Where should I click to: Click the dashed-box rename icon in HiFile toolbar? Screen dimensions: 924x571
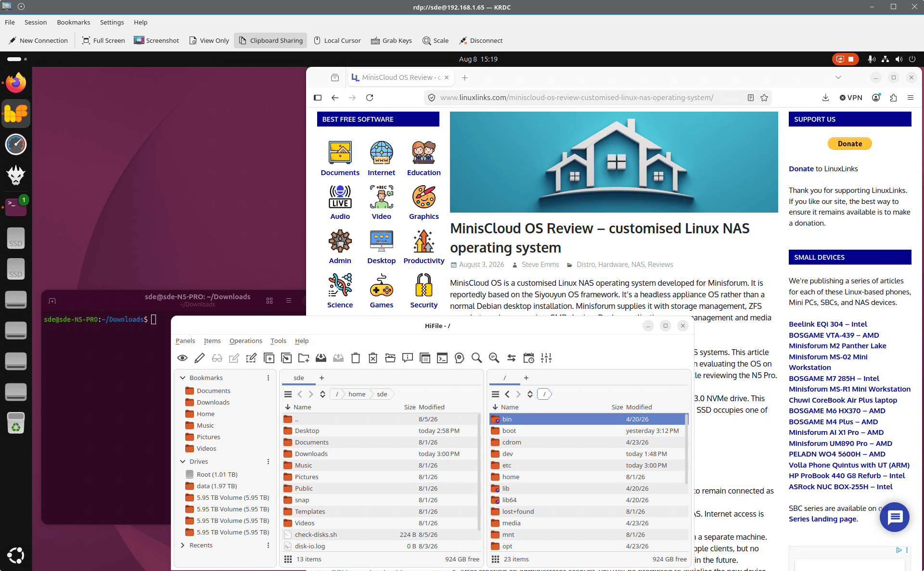coord(251,358)
